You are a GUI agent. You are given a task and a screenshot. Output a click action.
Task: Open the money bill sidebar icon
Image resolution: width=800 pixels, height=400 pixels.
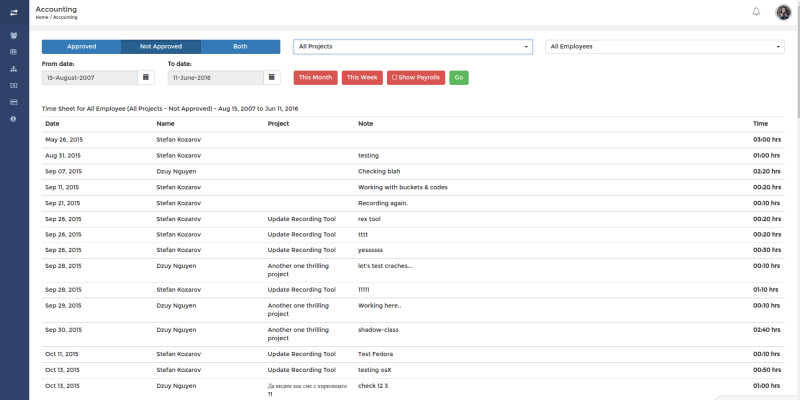click(14, 86)
